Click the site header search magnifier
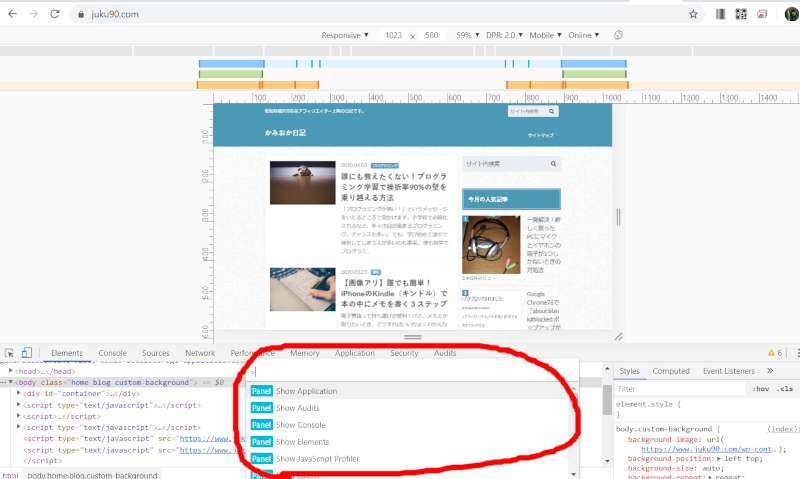This screenshot has height=479, width=800. click(x=552, y=111)
